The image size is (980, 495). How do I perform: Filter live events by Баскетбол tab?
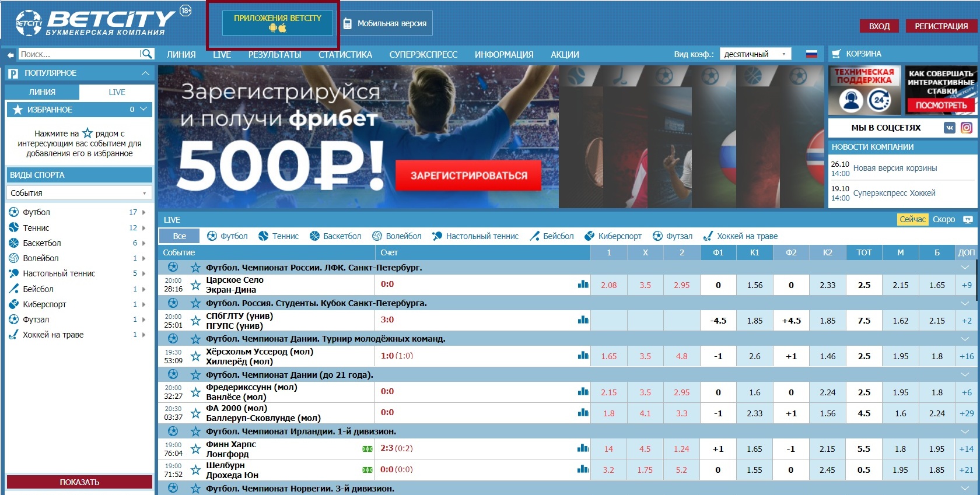pyautogui.click(x=335, y=236)
